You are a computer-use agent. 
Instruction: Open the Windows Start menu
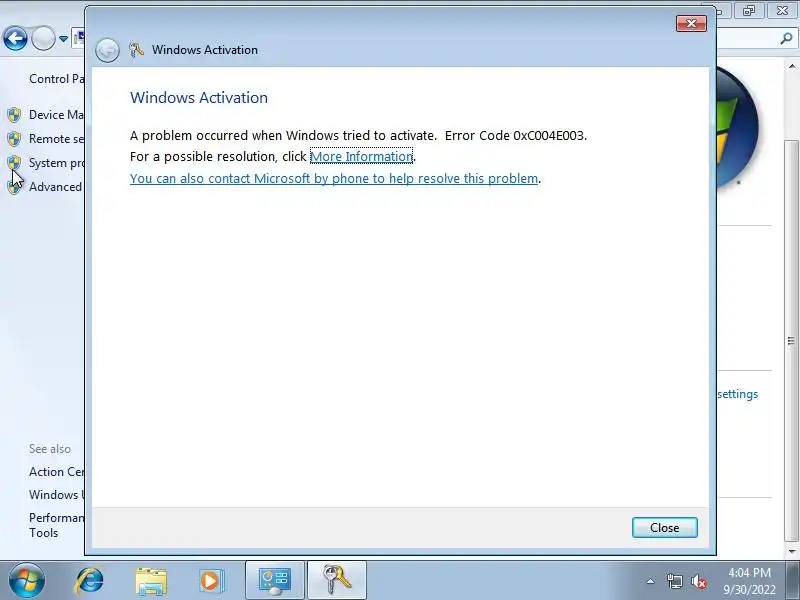[26, 581]
